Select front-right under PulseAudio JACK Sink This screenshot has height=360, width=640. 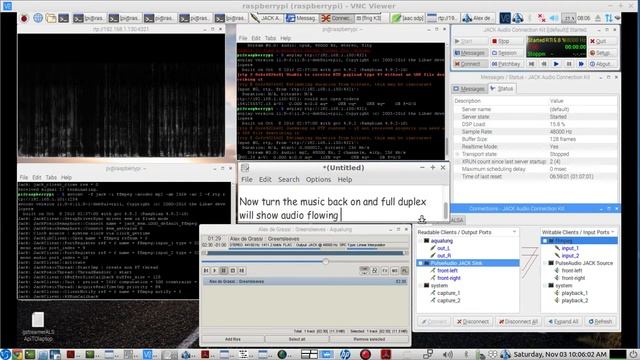tap(449, 278)
